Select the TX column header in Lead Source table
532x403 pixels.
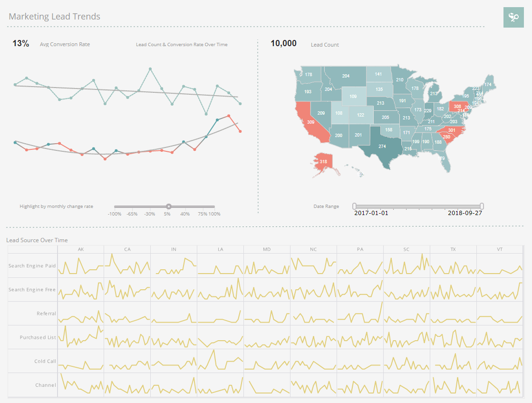[453, 249]
